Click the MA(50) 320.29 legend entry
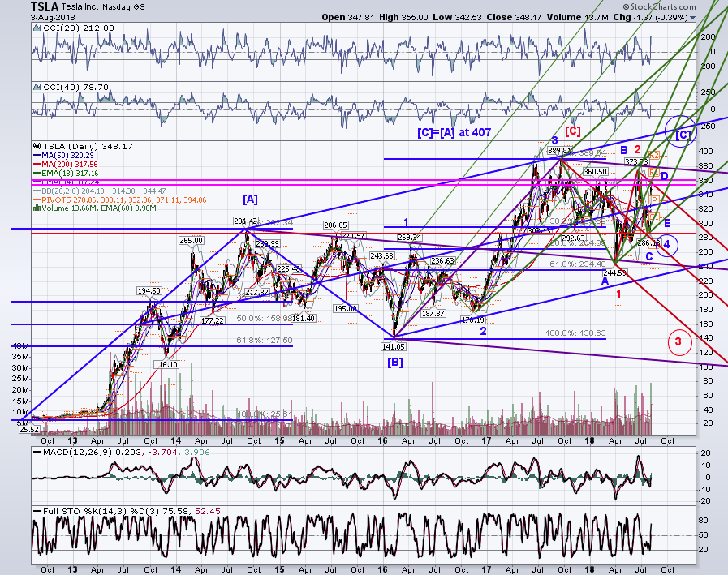Screen dimensions: 728x575 [x=67, y=156]
